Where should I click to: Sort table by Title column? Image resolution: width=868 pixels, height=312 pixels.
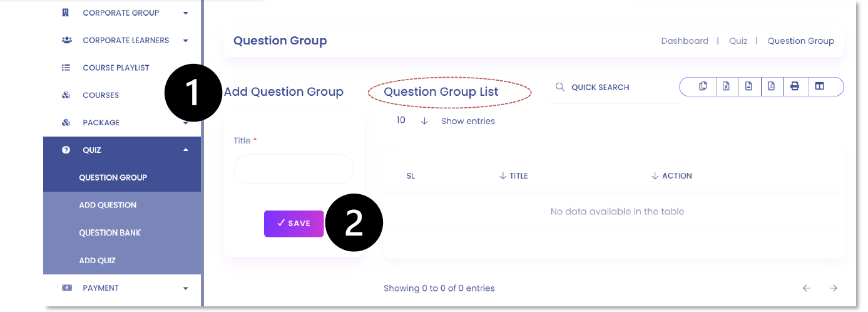tap(514, 176)
